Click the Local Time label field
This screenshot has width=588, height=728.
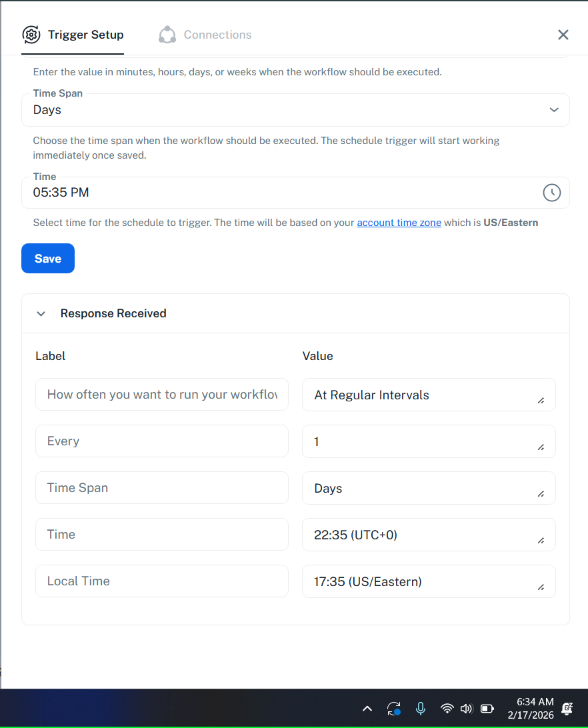[162, 581]
